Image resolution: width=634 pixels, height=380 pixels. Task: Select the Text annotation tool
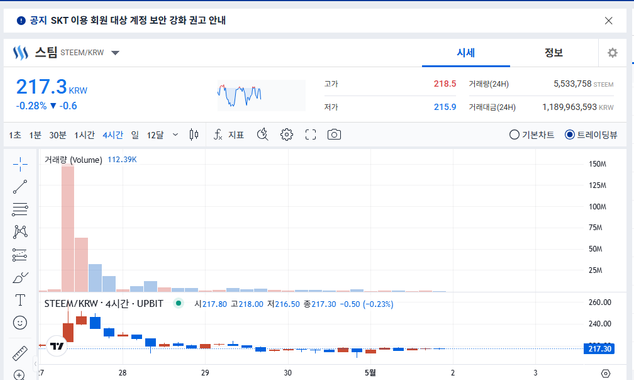click(20, 300)
